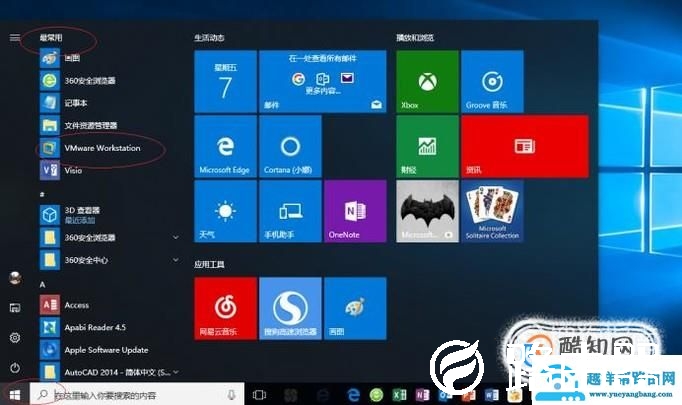This screenshot has width=682, height=405.
Task: Focus the taskbar search box
Action: (x=137, y=395)
